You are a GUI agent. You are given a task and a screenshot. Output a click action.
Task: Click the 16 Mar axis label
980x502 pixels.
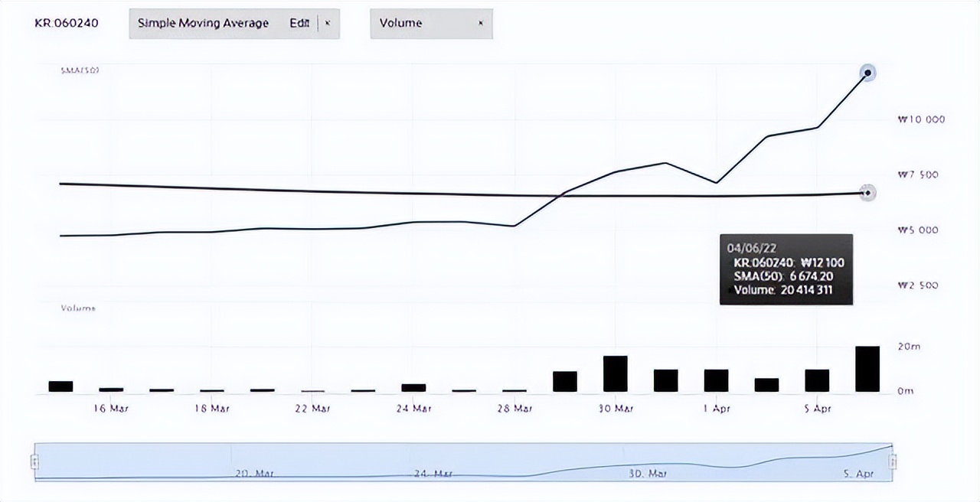[111, 409]
